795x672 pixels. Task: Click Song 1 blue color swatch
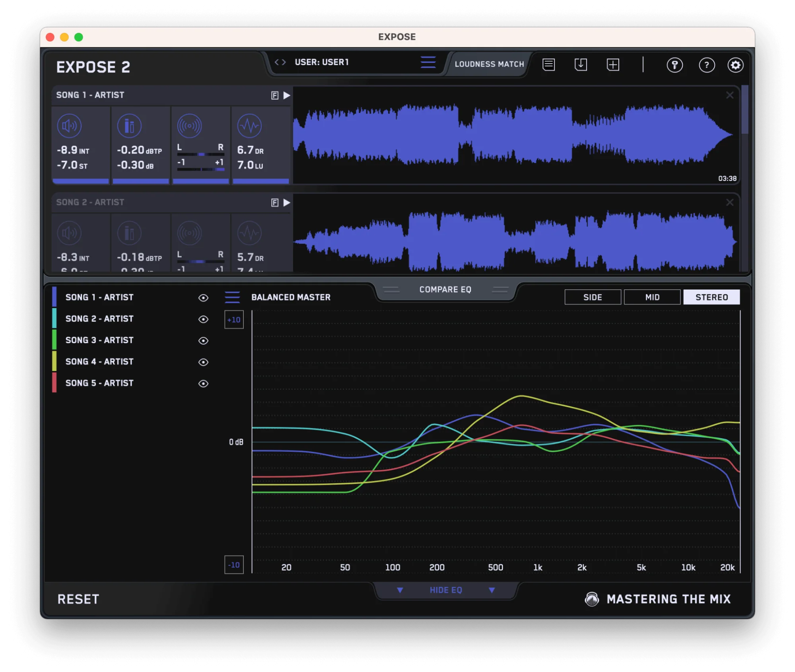54,297
